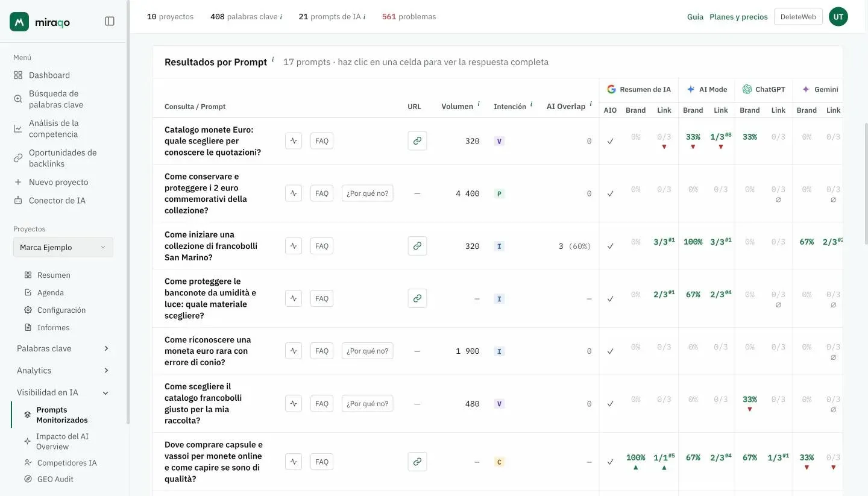Click the ChatGPT column header
Image resolution: width=868 pixels, height=496 pixels.
point(764,89)
